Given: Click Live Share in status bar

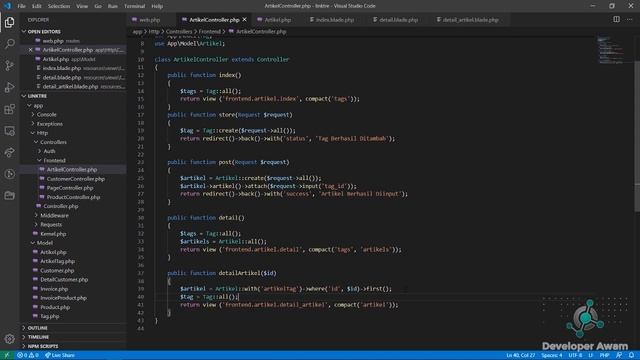Looking at the screenshot, I should point(60,355).
